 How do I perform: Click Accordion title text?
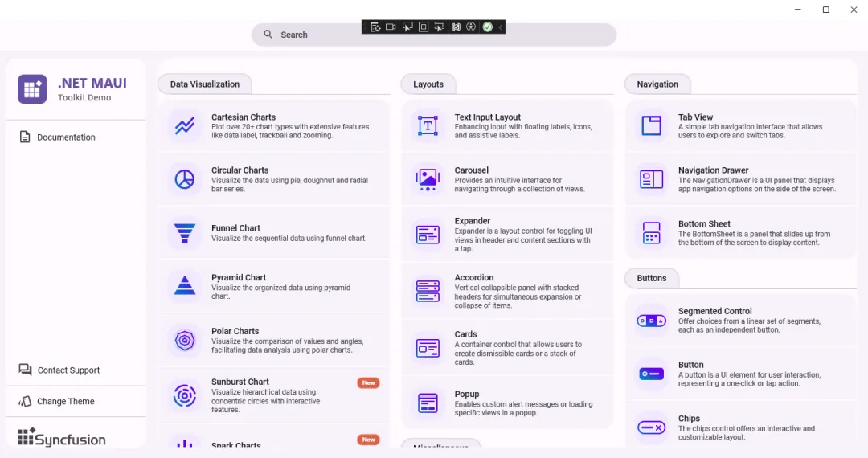(x=474, y=278)
